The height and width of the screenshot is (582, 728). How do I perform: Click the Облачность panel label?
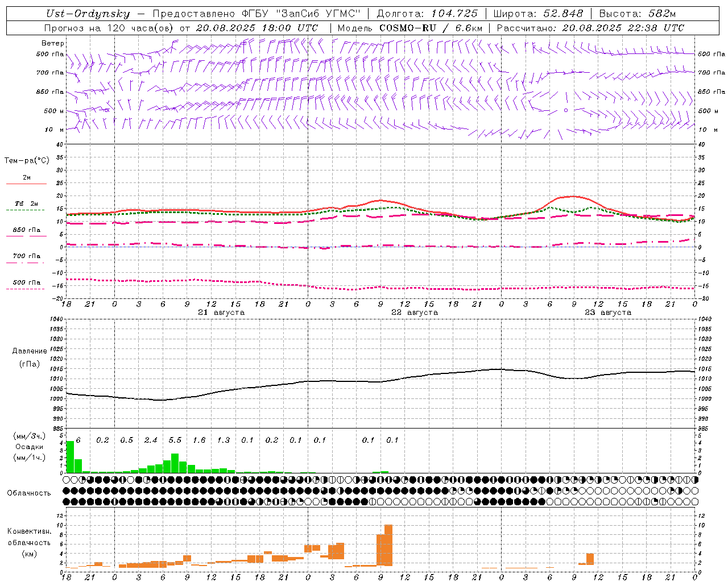point(29,493)
